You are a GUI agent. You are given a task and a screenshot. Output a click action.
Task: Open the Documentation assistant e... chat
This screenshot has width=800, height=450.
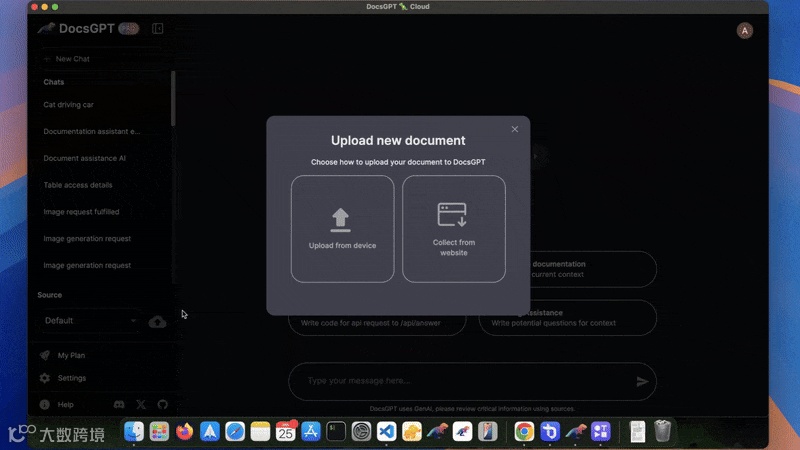click(91, 132)
